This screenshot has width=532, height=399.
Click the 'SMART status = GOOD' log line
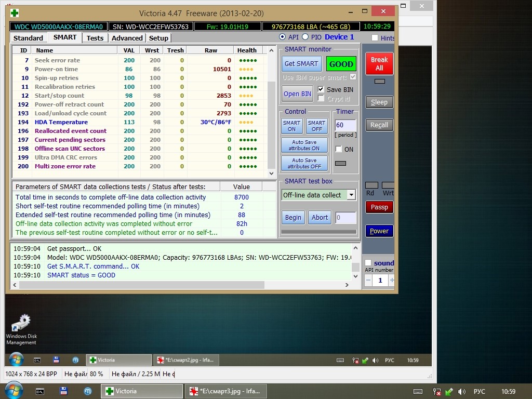tap(81, 275)
